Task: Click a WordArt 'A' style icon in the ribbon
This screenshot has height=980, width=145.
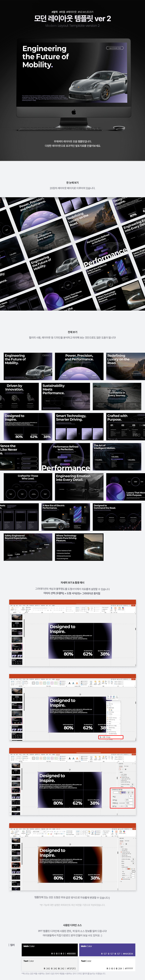Action: (69, 683)
